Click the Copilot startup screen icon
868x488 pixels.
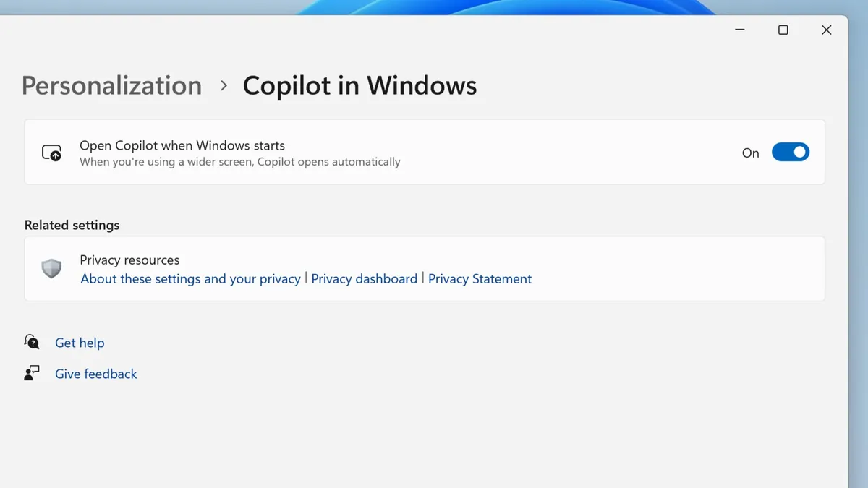click(x=51, y=153)
